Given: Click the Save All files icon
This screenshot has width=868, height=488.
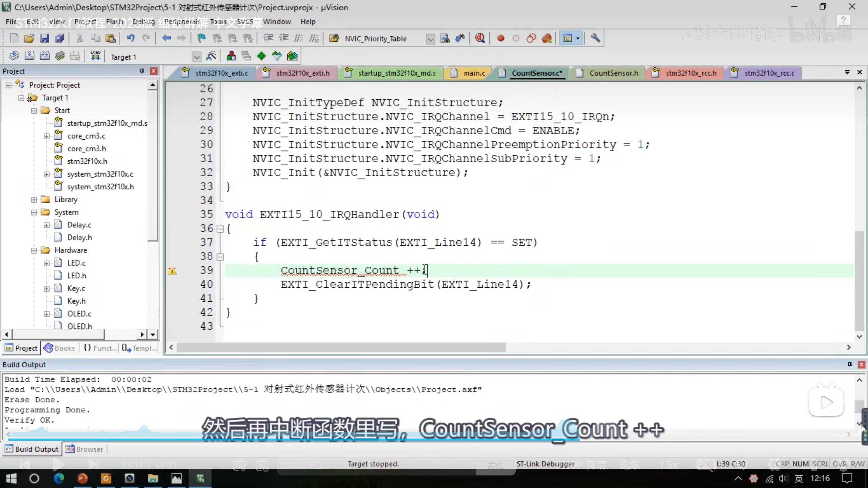Looking at the screenshot, I should (x=60, y=38).
